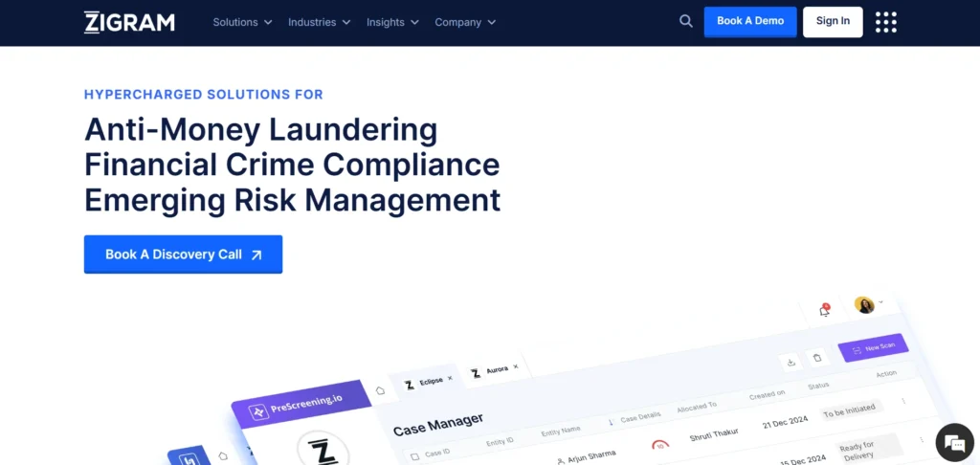Click the New Scan button in preview
Viewport: 980px width, 465px height.
click(x=873, y=347)
